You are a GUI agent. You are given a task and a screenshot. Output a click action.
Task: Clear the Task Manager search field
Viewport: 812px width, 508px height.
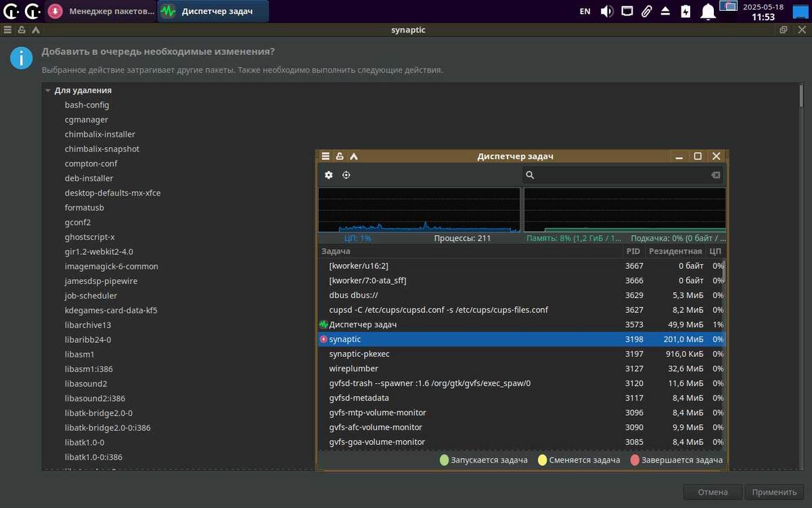click(715, 175)
